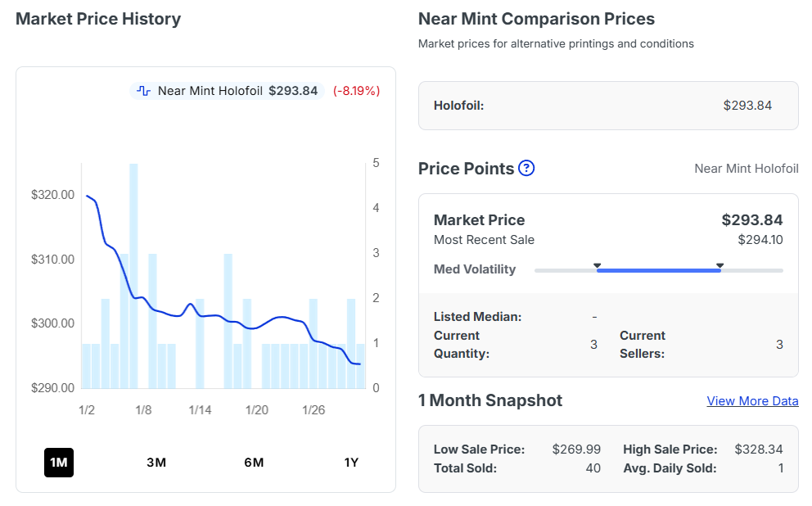Switch chart to the 6M range
The width and height of the screenshot is (812, 506).
coord(254,463)
